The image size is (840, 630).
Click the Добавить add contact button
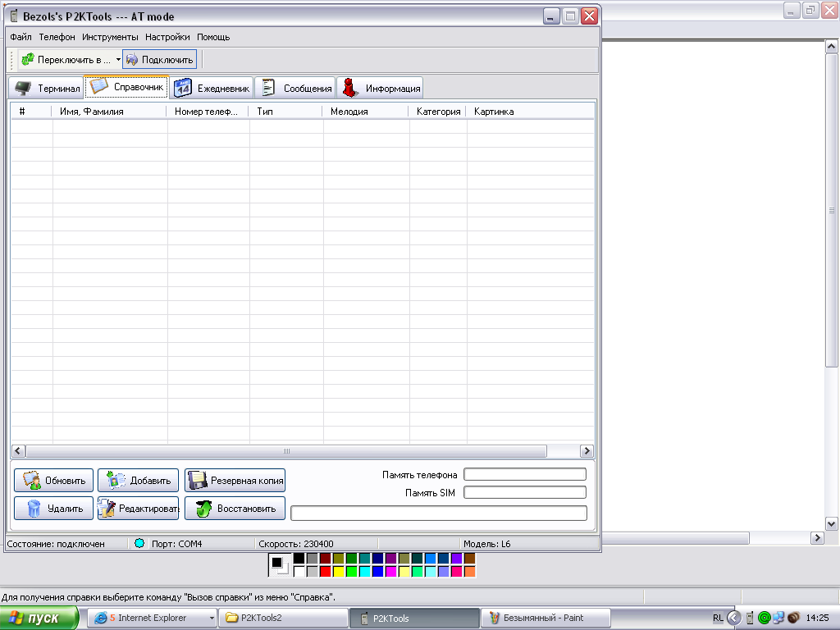coord(138,481)
